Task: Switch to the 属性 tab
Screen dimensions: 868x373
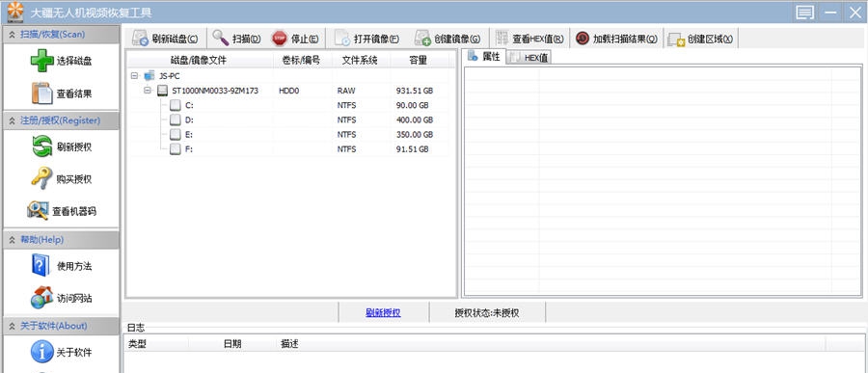Action: coord(485,57)
